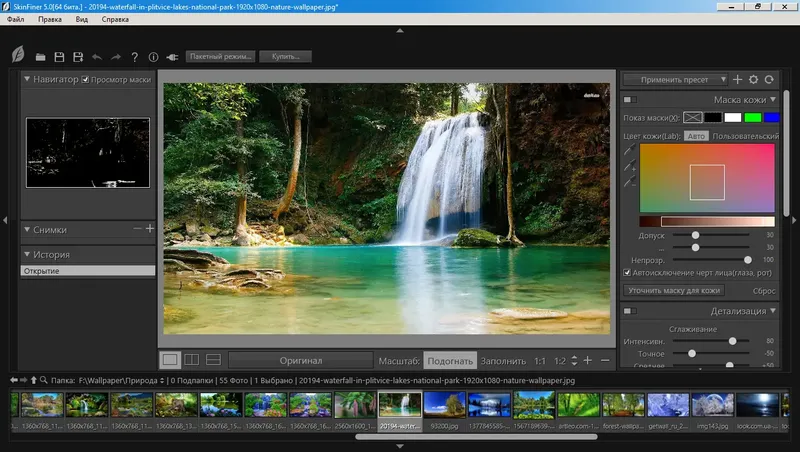Viewport: 800px width, 452px height.
Task: Select the skin color eyedropper tool
Action: pyautogui.click(x=630, y=149)
